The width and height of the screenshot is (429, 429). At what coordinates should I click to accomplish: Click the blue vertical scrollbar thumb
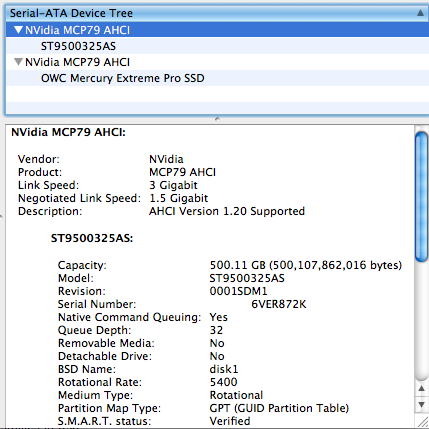click(x=422, y=197)
